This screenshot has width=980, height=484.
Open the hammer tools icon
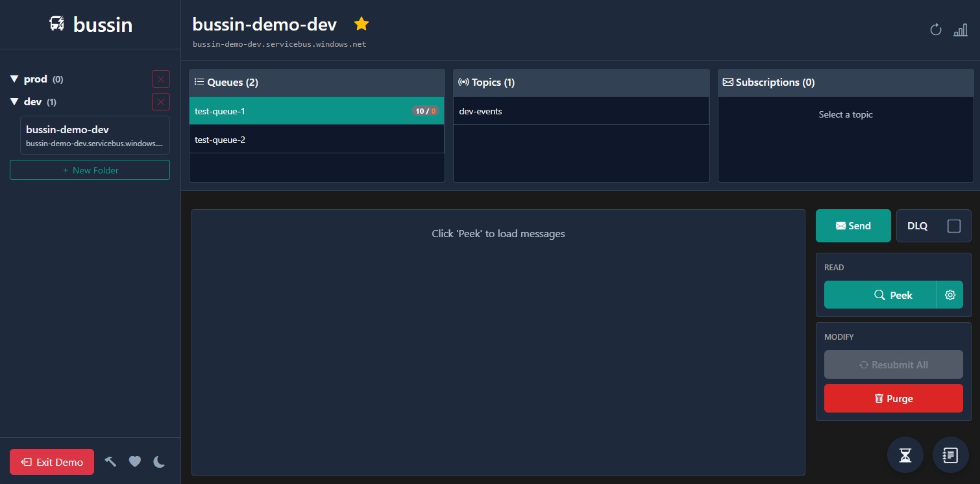(110, 461)
